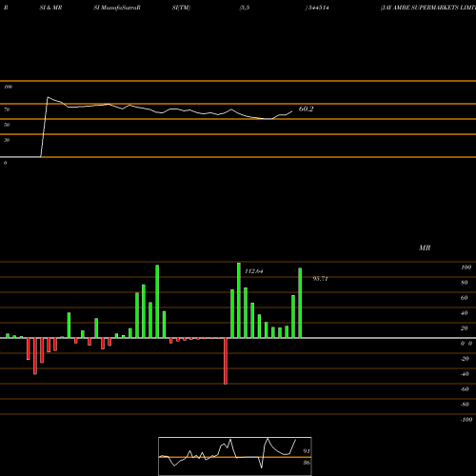Click the MR axis label '-100'

(x=466, y=420)
